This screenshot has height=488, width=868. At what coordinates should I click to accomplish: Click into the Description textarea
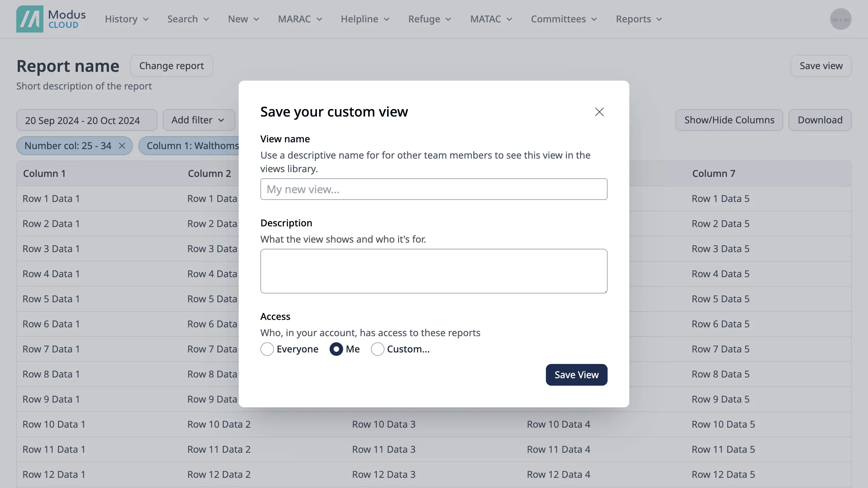pos(434,271)
